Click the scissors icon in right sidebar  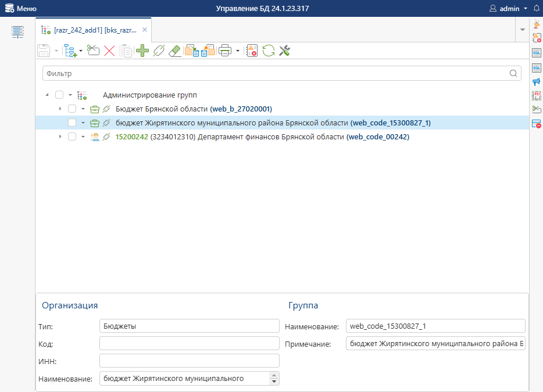coord(537,109)
